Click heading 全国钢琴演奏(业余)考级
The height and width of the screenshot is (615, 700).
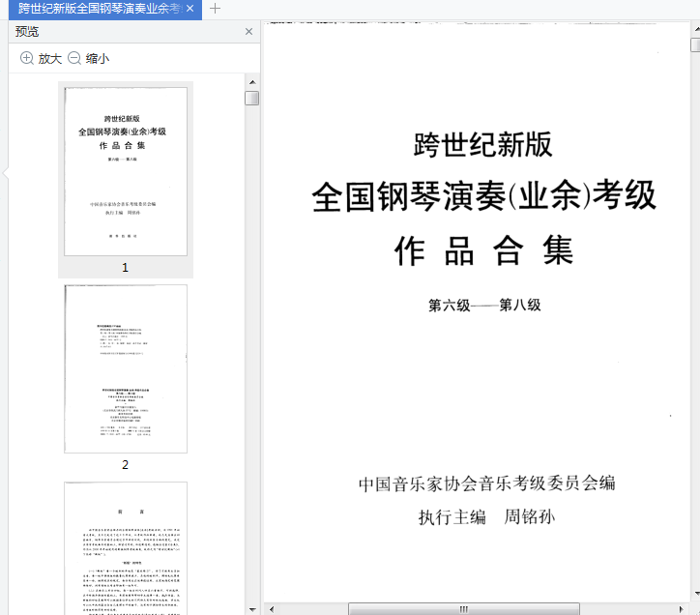484,195
